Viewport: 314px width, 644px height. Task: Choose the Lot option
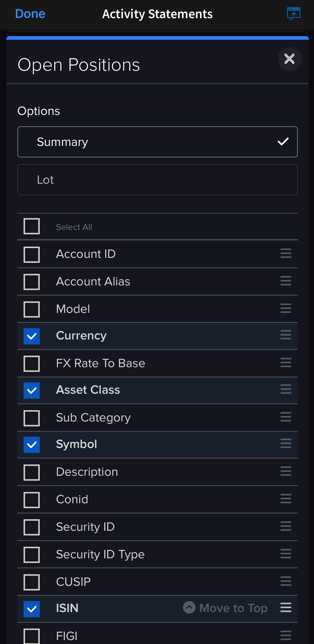[x=157, y=180]
